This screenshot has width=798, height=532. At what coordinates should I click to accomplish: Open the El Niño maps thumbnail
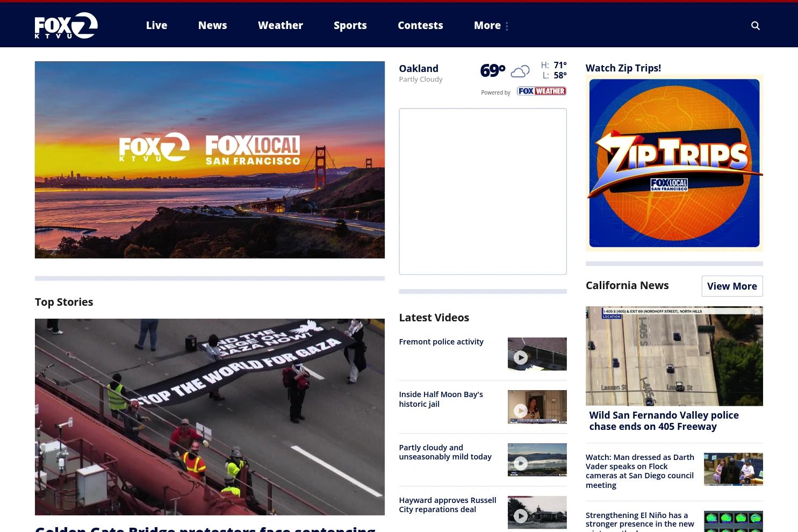coord(734,521)
